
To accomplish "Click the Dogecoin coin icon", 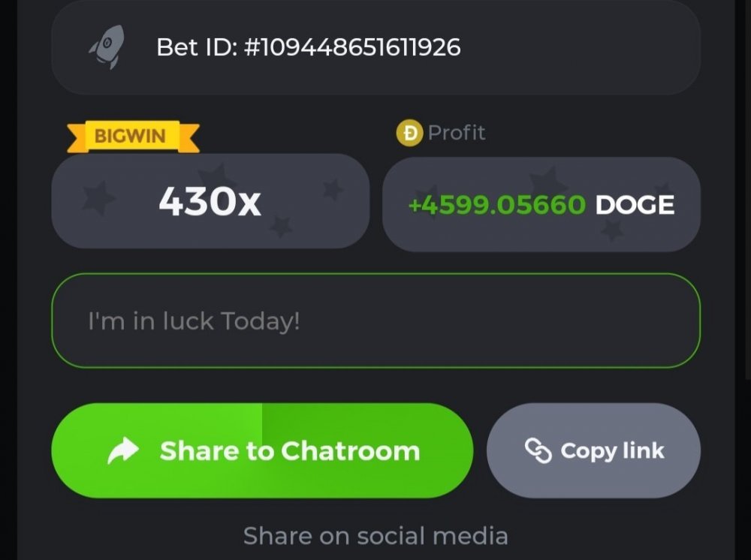I will (x=409, y=133).
